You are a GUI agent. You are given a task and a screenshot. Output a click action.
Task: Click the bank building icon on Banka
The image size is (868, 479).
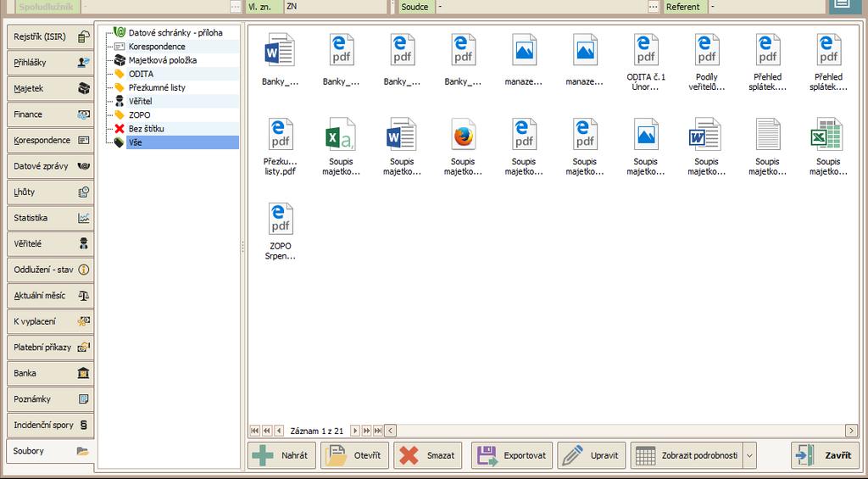tap(84, 373)
